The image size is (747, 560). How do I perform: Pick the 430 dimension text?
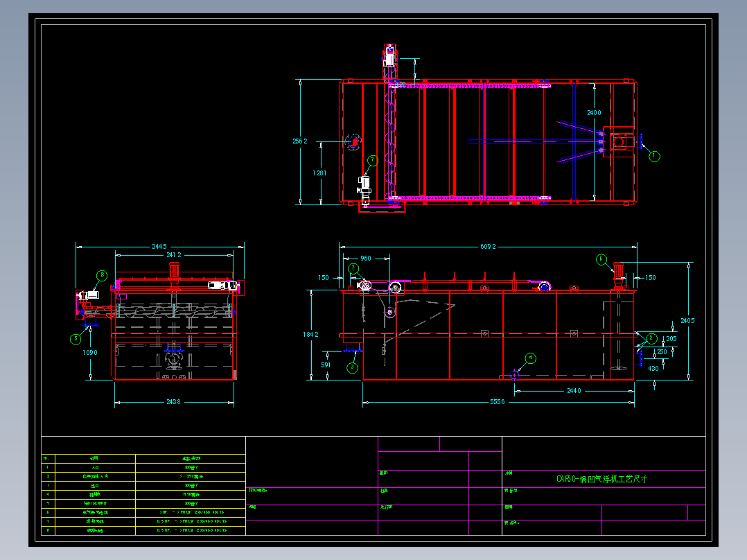[653, 369]
